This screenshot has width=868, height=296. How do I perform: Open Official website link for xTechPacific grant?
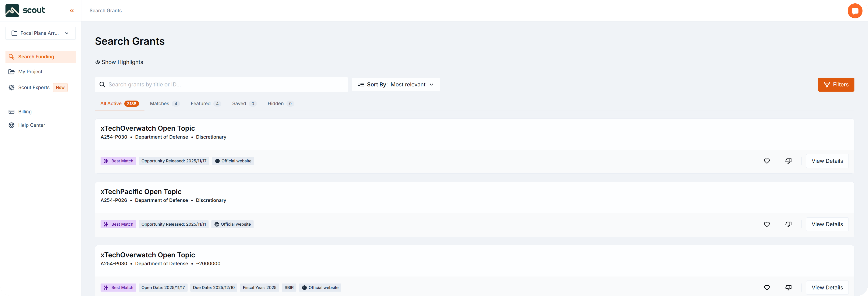coord(232,225)
